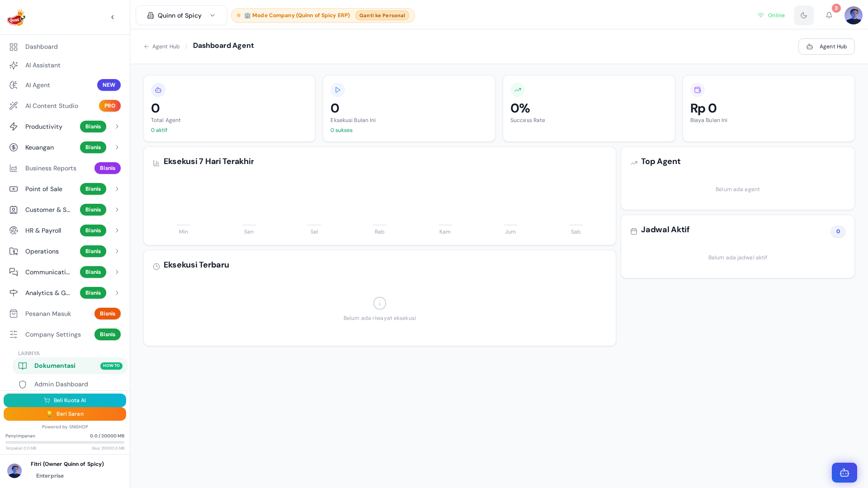Click the Agent Hub button at top right
868x488 pixels.
[826, 47]
